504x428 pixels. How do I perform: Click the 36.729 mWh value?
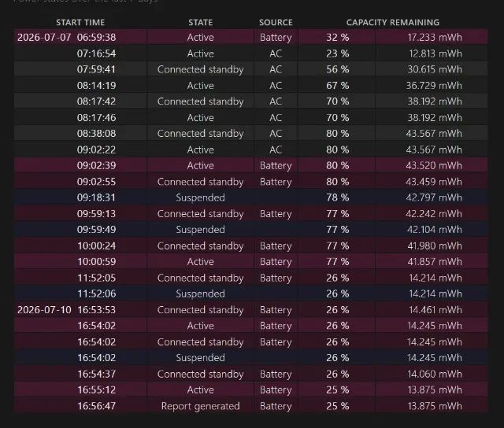434,86
